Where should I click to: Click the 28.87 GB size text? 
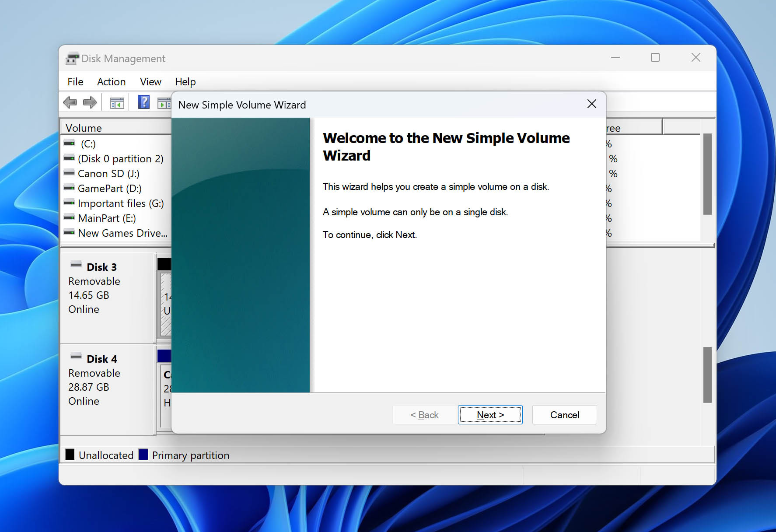click(x=89, y=387)
